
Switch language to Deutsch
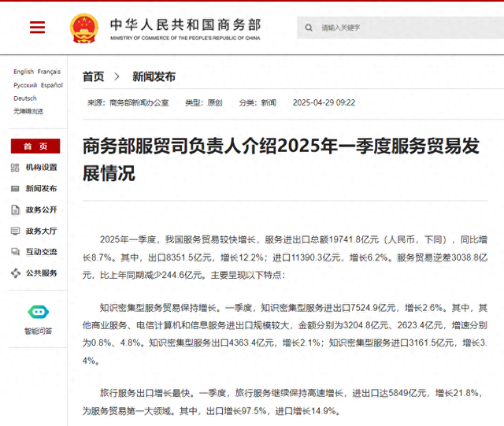[24, 98]
